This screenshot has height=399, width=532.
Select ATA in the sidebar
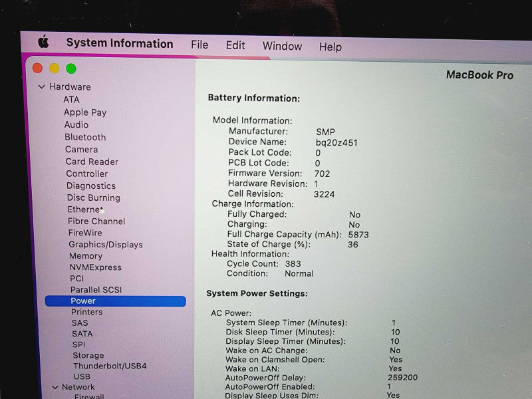coord(71,99)
